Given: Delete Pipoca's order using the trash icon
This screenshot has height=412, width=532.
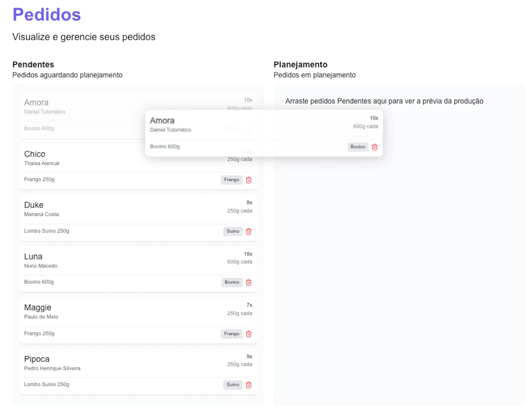Looking at the screenshot, I should [x=249, y=385].
